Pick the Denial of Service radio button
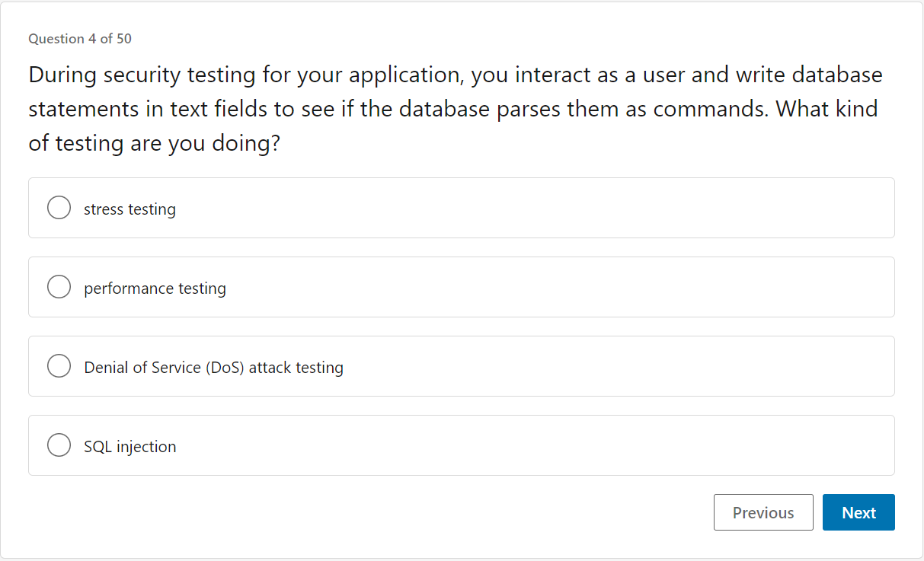Image resolution: width=924 pixels, height=561 pixels. pyautogui.click(x=59, y=366)
